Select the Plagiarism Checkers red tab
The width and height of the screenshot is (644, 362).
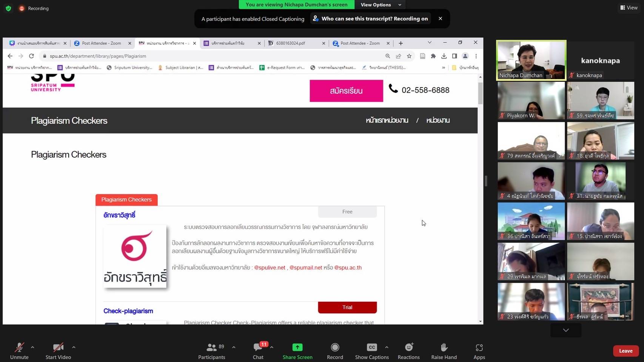click(126, 200)
